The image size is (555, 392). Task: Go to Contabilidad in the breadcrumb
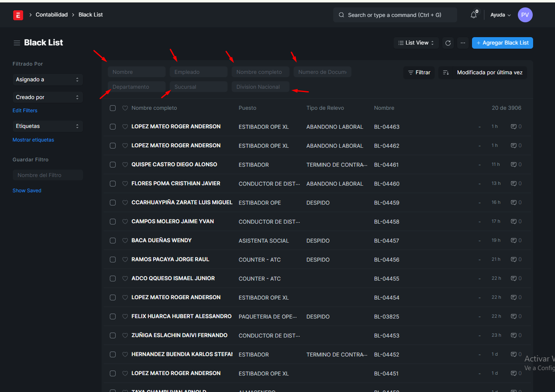coord(52,15)
